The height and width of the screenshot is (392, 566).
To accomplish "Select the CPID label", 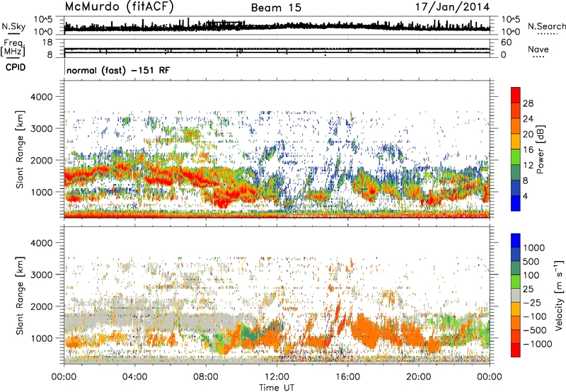I will click(x=16, y=67).
